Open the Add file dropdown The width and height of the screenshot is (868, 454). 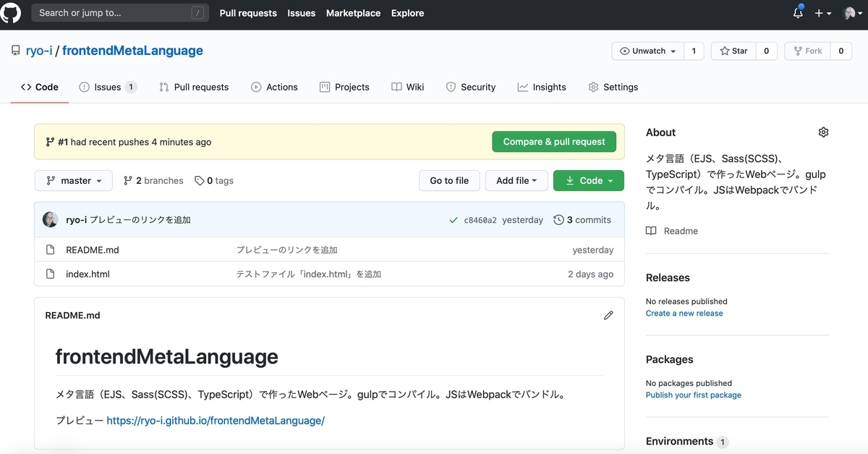tap(516, 180)
